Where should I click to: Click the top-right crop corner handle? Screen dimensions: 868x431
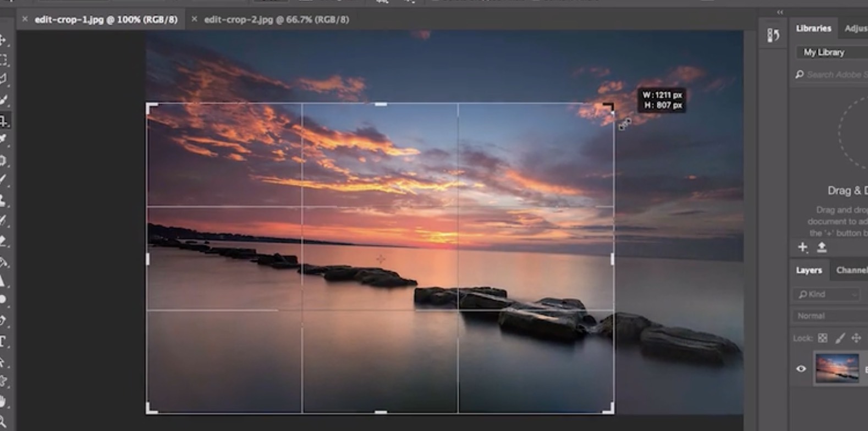point(609,107)
